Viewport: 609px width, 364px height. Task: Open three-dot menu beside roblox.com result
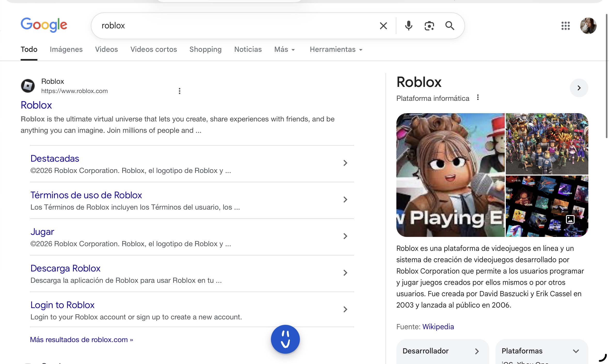tap(180, 91)
